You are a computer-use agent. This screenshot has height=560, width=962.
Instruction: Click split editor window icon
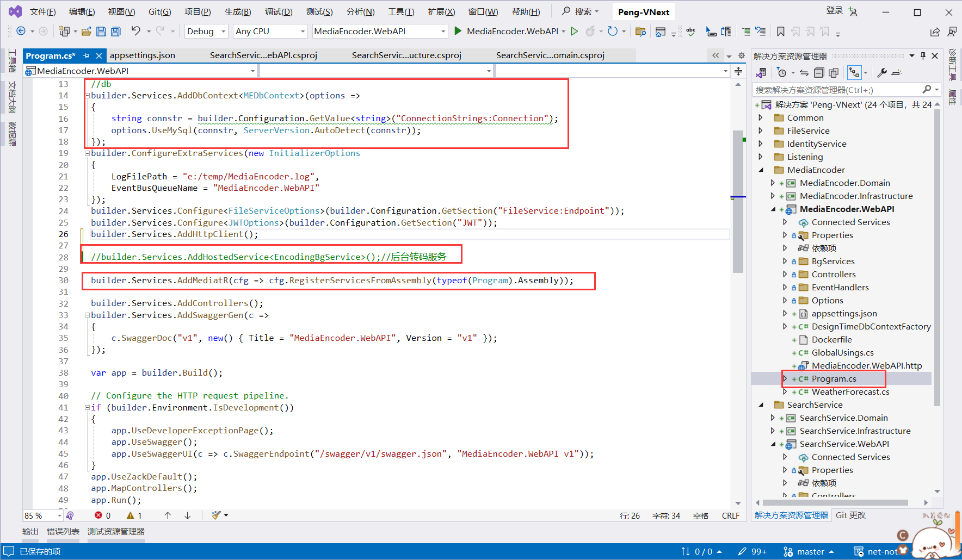738,71
